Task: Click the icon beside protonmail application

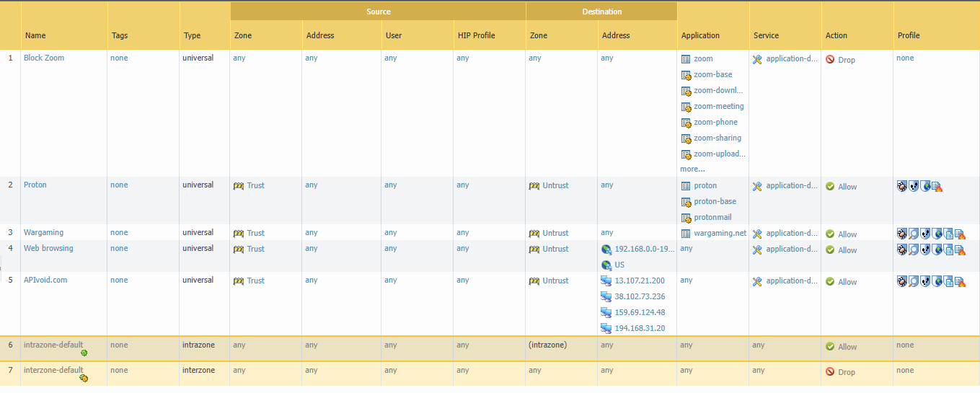Action: click(x=687, y=218)
